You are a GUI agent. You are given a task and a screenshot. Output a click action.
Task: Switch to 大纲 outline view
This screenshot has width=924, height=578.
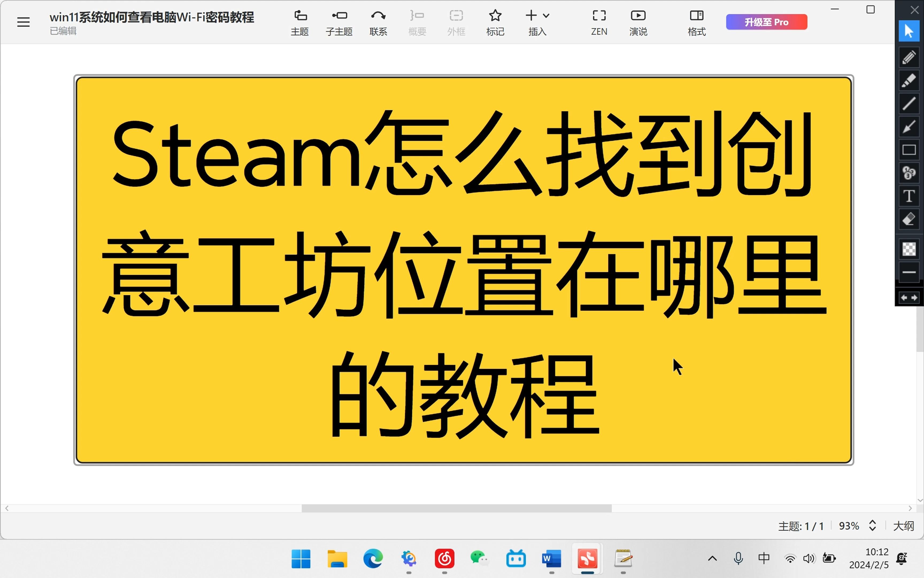tap(903, 526)
